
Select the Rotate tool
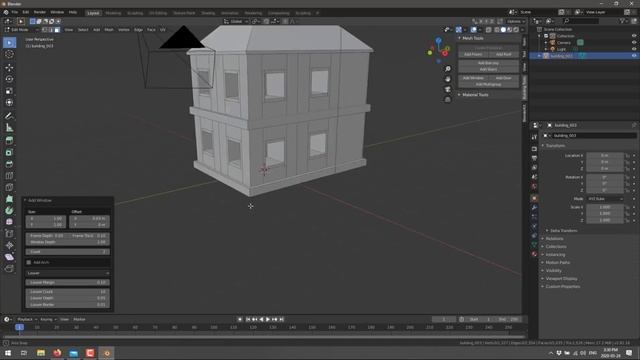9,79
